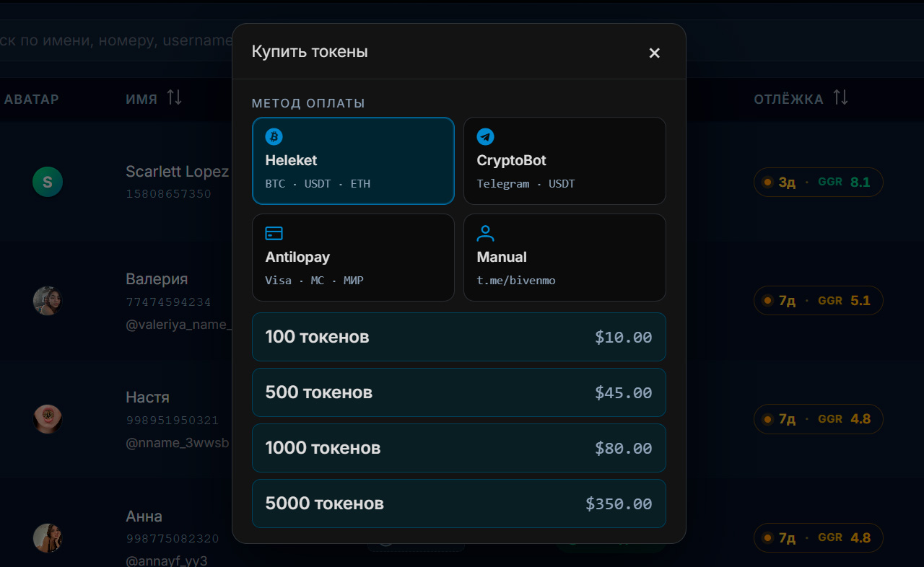Sort the table by the ИМЯ column arrows
Viewport: 924px width, 567px height.
[175, 97]
